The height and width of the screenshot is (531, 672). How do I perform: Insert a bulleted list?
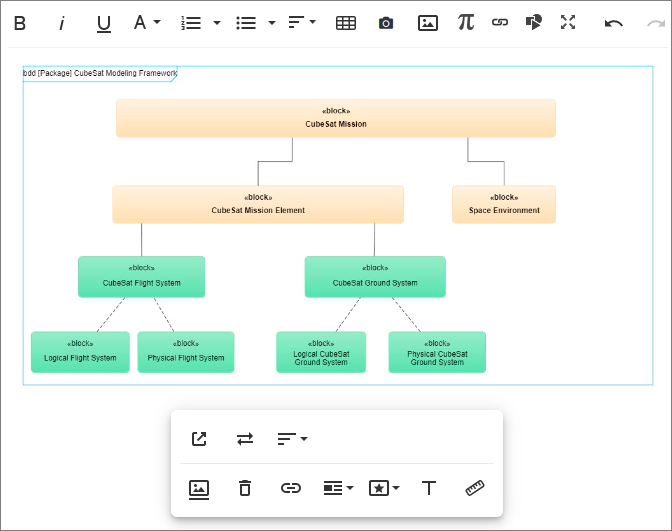coord(246,23)
